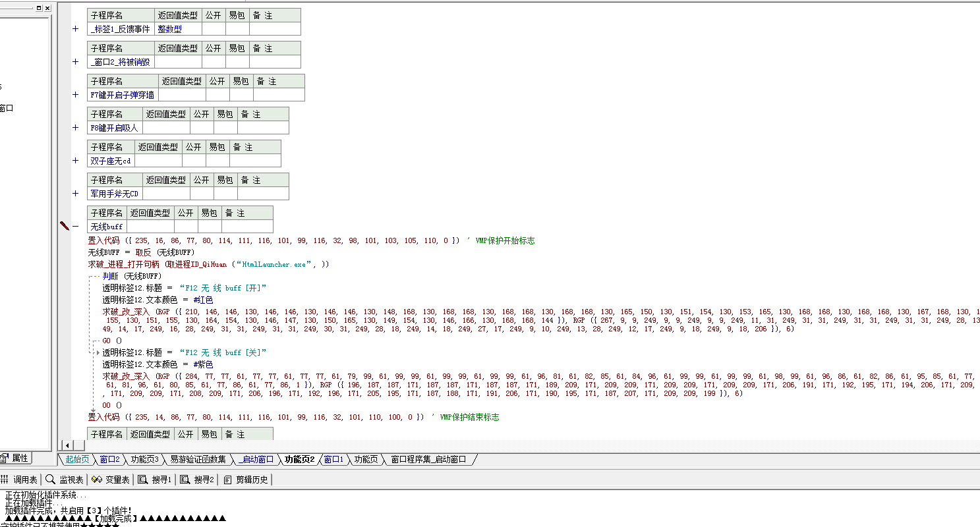
Task: Select subroutine name F8键开启吸人
Action: coord(115,128)
